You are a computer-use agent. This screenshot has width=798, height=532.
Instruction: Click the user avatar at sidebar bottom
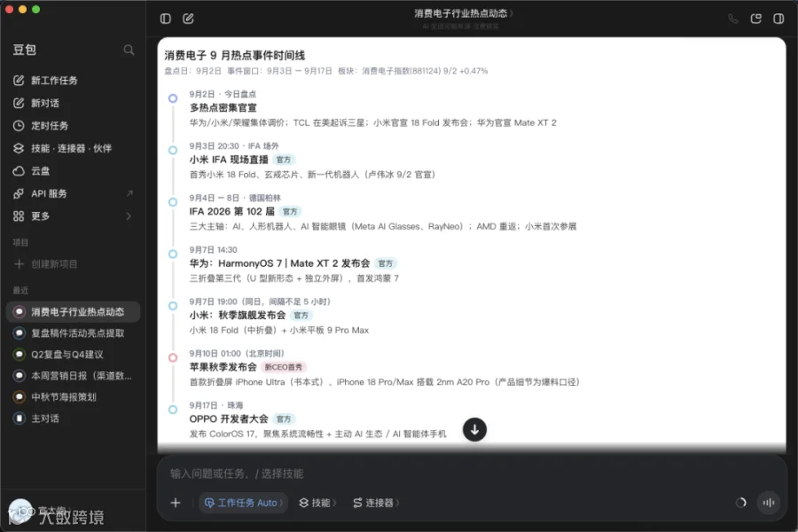[x=20, y=511]
